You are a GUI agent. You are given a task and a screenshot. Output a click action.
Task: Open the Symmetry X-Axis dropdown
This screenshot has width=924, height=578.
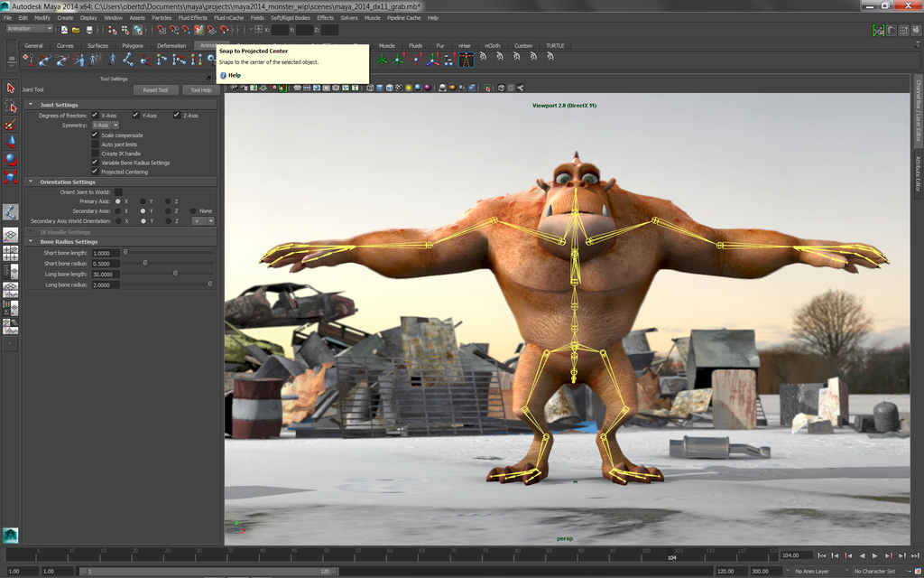pyautogui.click(x=106, y=125)
